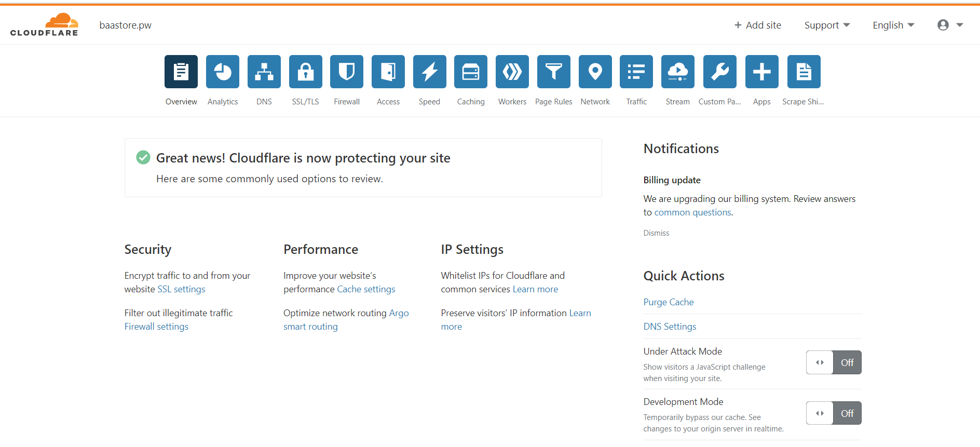980x447 pixels.
Task: Open the Traffic list icon
Action: pyautogui.click(x=636, y=72)
